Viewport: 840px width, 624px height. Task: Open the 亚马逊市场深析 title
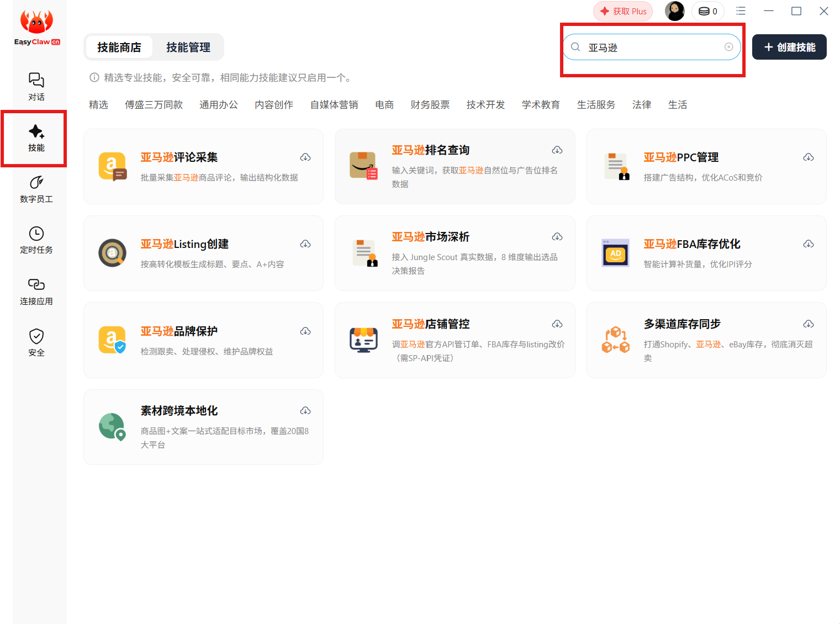click(431, 237)
